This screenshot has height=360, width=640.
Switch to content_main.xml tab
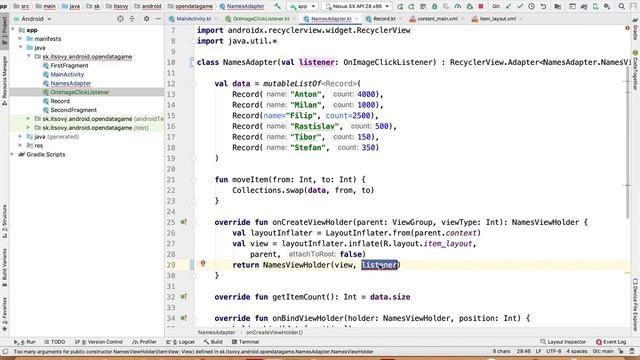pos(437,19)
